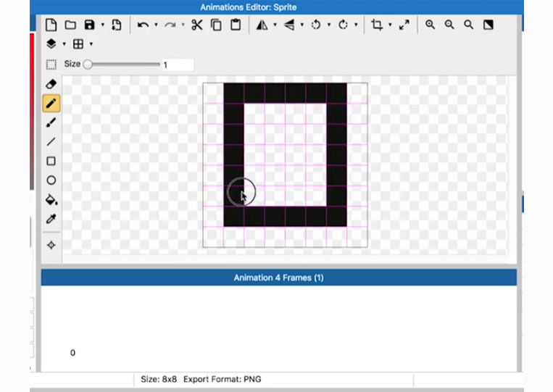Viewport: 553px width, 392px height.
Task: Select the Pencil tool
Action: click(51, 104)
